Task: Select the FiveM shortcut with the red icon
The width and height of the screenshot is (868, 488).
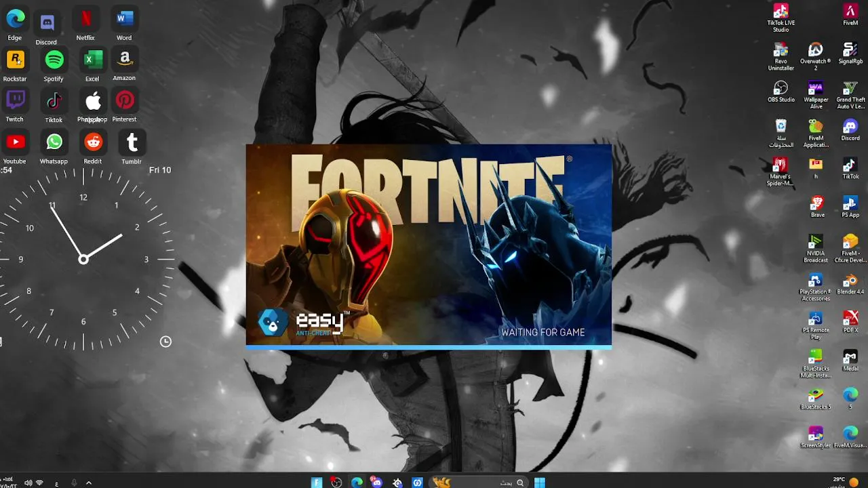Action: (x=850, y=15)
